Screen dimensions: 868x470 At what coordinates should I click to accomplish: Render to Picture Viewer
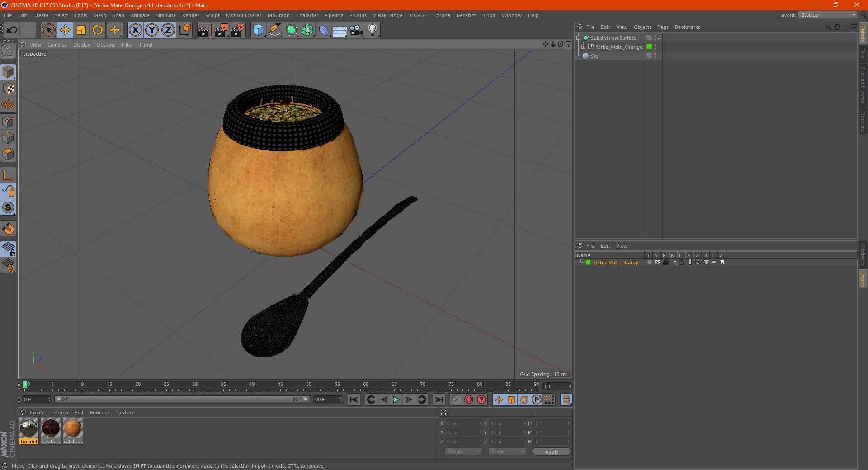pyautogui.click(x=221, y=30)
